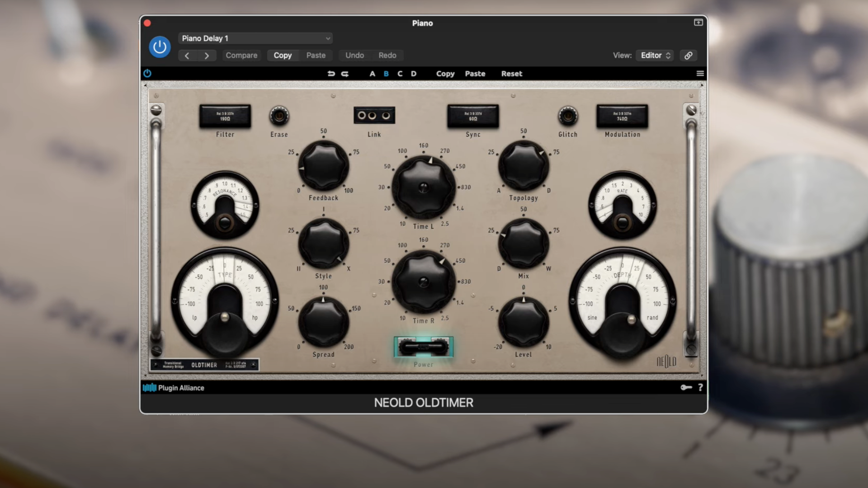
Task: Click the sidechain link icon
Action: point(688,55)
